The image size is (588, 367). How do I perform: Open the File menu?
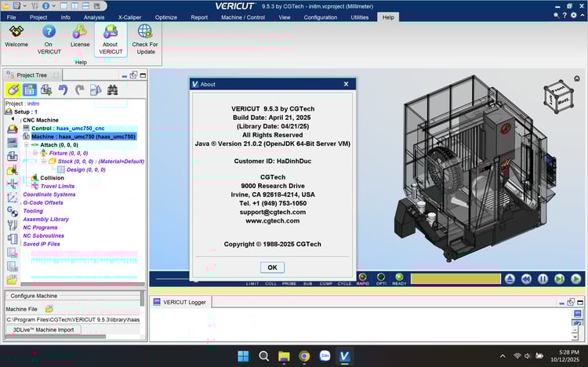pyautogui.click(x=11, y=17)
